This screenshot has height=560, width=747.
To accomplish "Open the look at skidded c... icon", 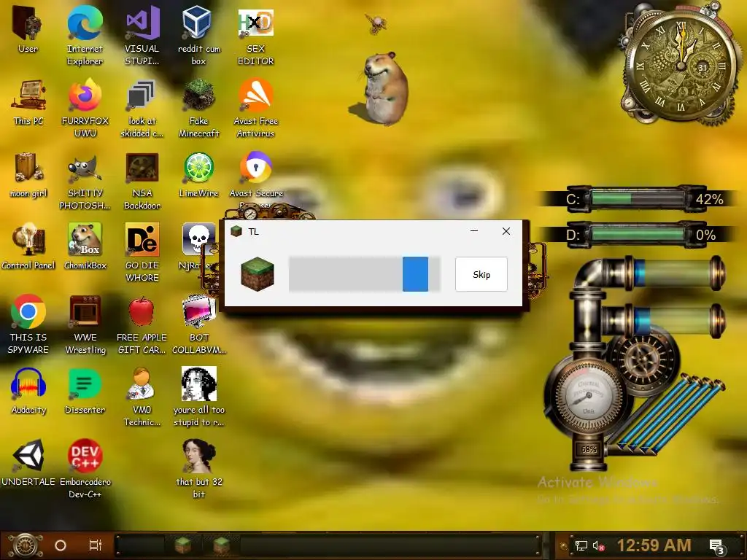I will tap(142, 108).
